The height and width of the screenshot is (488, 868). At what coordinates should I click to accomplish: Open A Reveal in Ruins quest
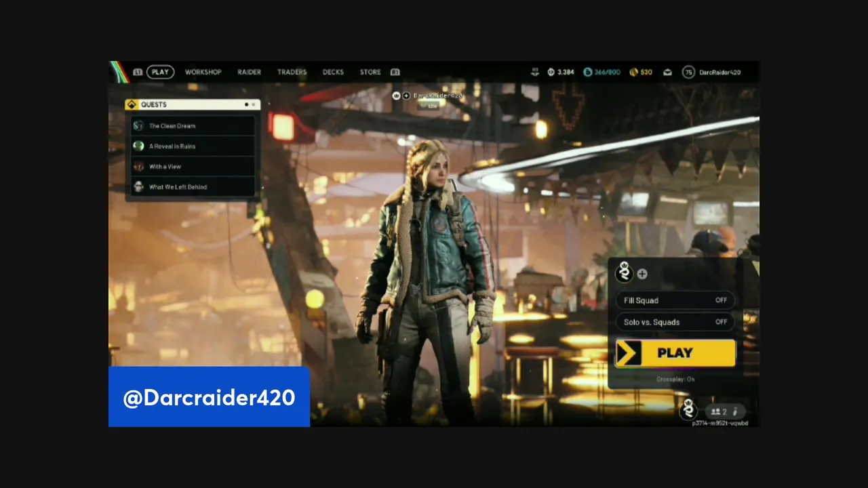[x=193, y=146]
